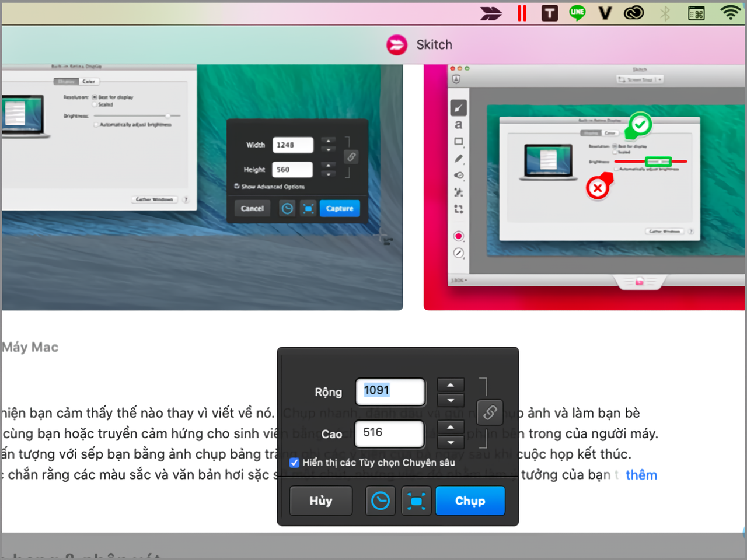Uncheck Hiển thị các Tùy chọn Chuyên sâu
The width and height of the screenshot is (747, 560).
tap(295, 463)
